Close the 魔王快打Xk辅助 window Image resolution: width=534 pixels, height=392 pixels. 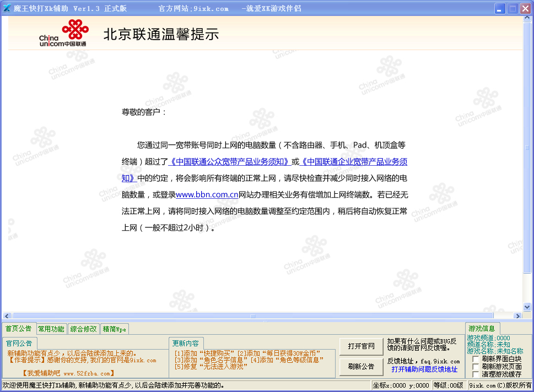pyautogui.click(x=525, y=8)
